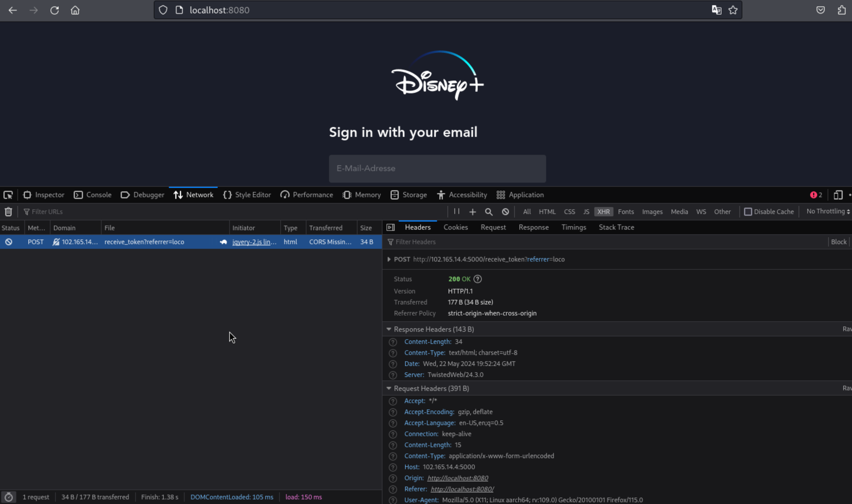852x504 pixels.
Task: Open the browser home page icon
Action: (x=75, y=10)
